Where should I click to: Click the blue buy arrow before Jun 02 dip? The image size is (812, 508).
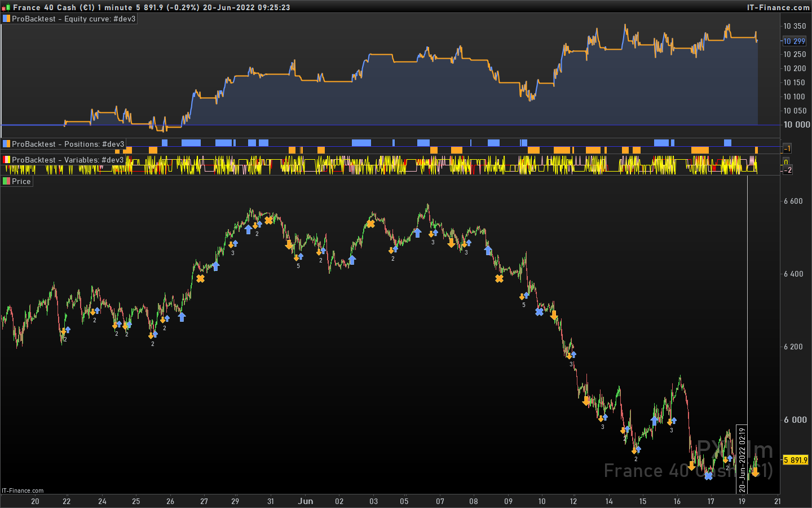tap(352, 260)
